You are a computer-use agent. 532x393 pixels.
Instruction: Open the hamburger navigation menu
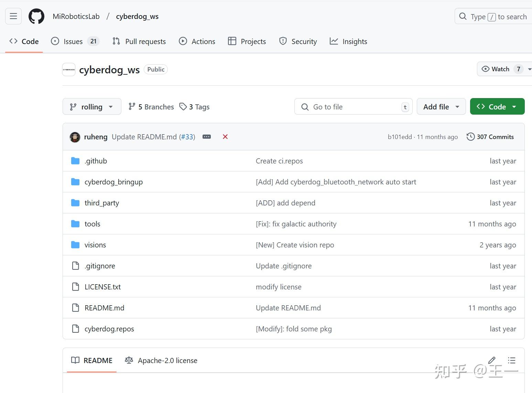13,16
